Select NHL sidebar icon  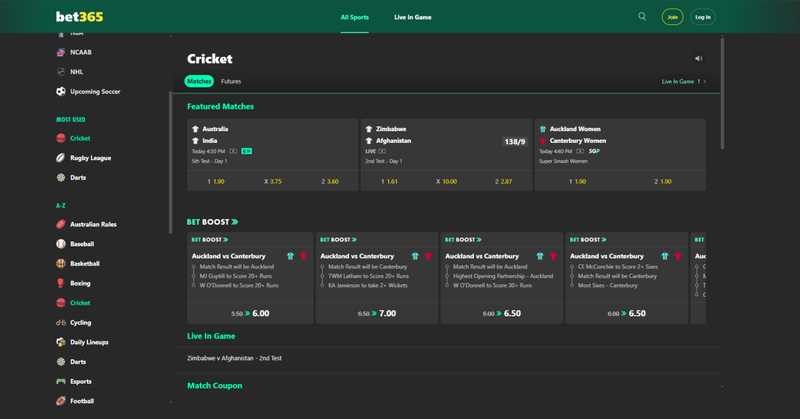61,72
